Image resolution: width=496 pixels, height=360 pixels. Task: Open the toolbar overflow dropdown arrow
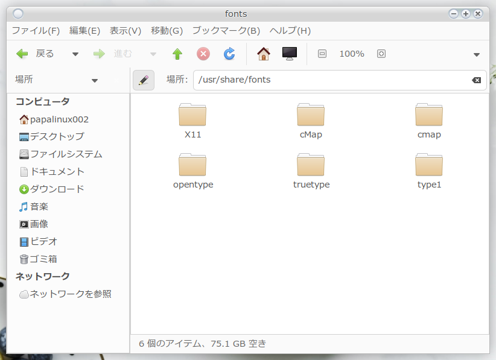point(477,54)
